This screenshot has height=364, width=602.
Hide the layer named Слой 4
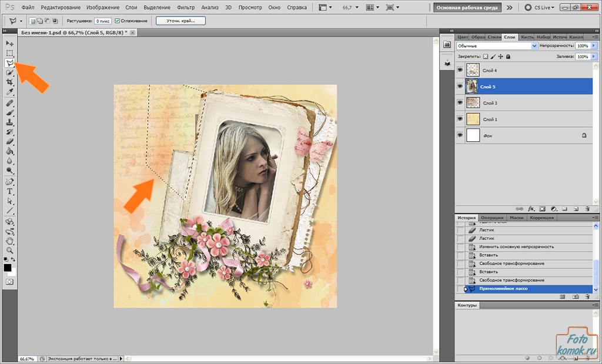(x=460, y=70)
